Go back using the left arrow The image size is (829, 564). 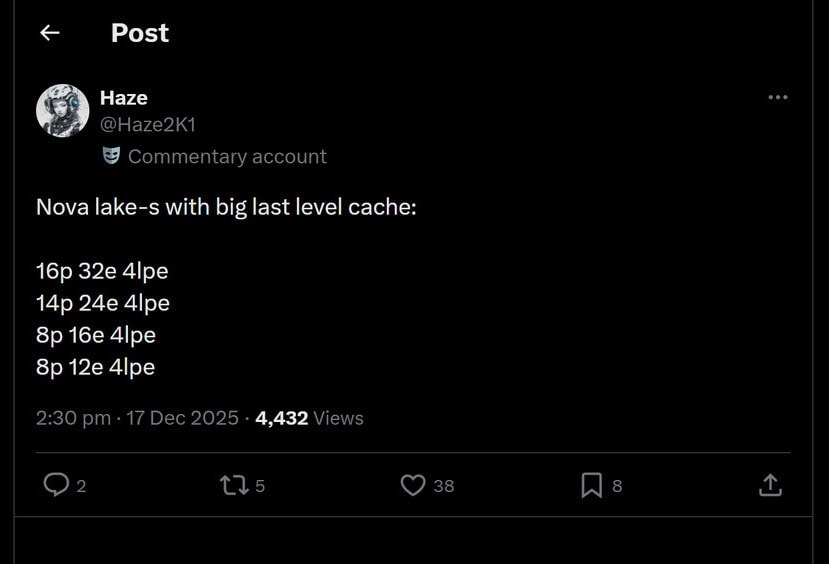pos(49,33)
